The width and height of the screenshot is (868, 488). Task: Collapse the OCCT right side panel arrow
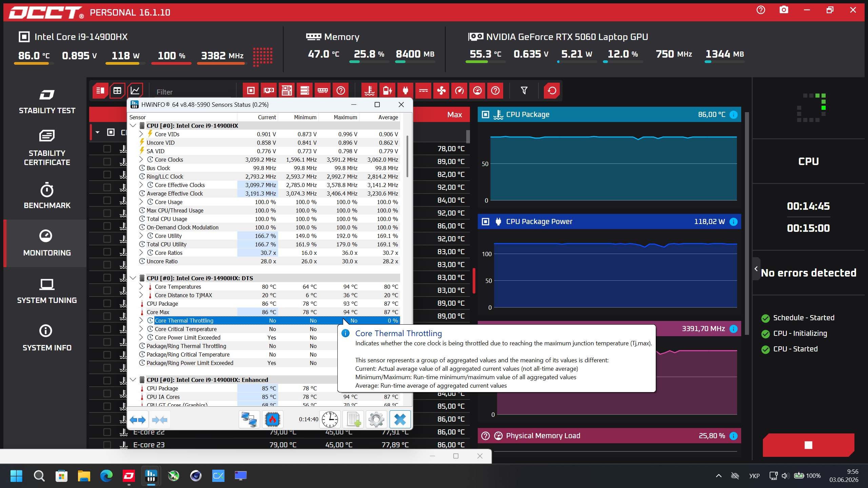coord(756,269)
